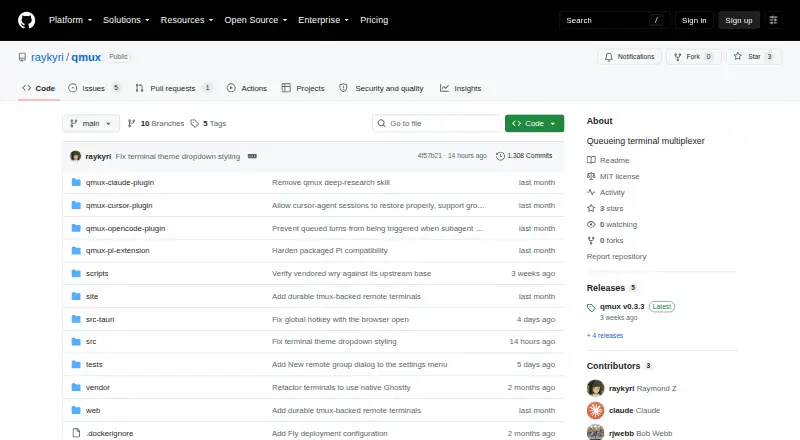Open the qmux-claude-plugin folder
Viewport: 800px width, 440px height.
click(120, 182)
